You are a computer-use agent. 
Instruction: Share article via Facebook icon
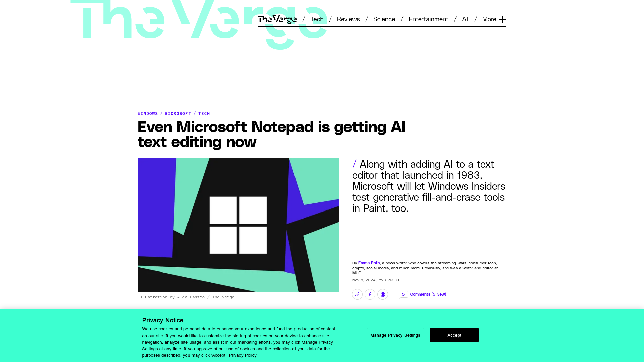(370, 294)
